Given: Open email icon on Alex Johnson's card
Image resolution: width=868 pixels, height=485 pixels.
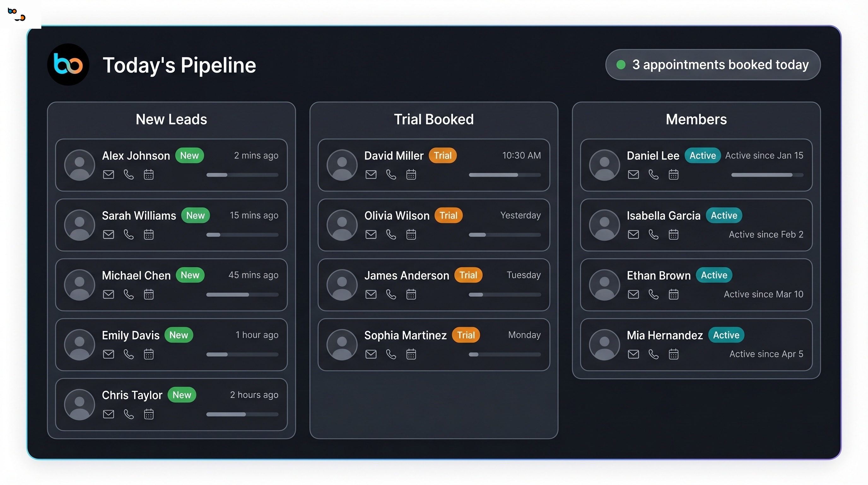Looking at the screenshot, I should [108, 174].
